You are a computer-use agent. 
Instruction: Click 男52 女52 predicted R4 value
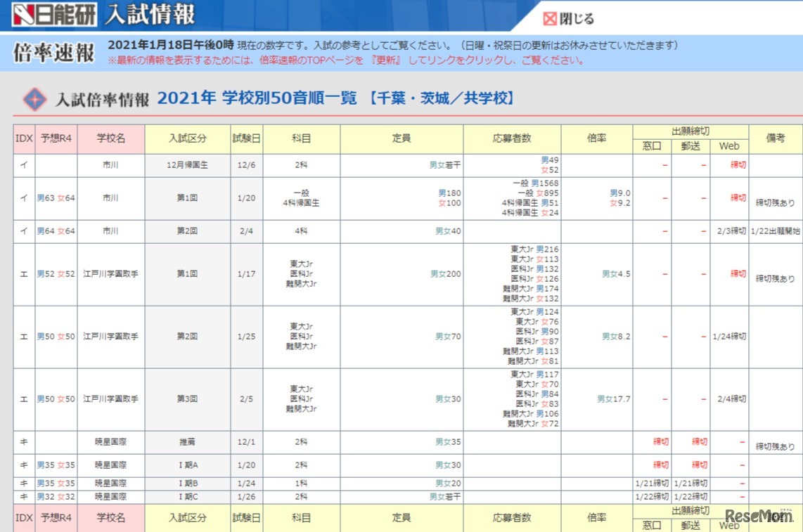tap(56, 274)
